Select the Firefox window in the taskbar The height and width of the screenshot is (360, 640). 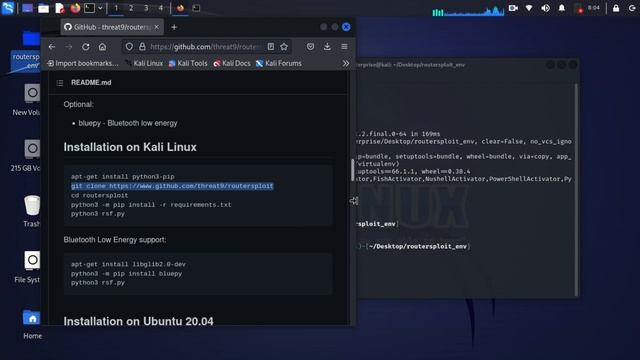(180, 8)
